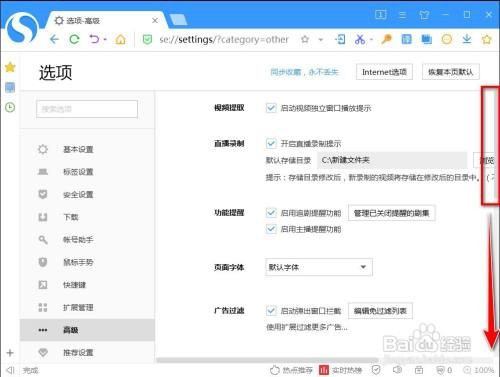
Task: Click the status bar shield icon
Action: pos(376,370)
